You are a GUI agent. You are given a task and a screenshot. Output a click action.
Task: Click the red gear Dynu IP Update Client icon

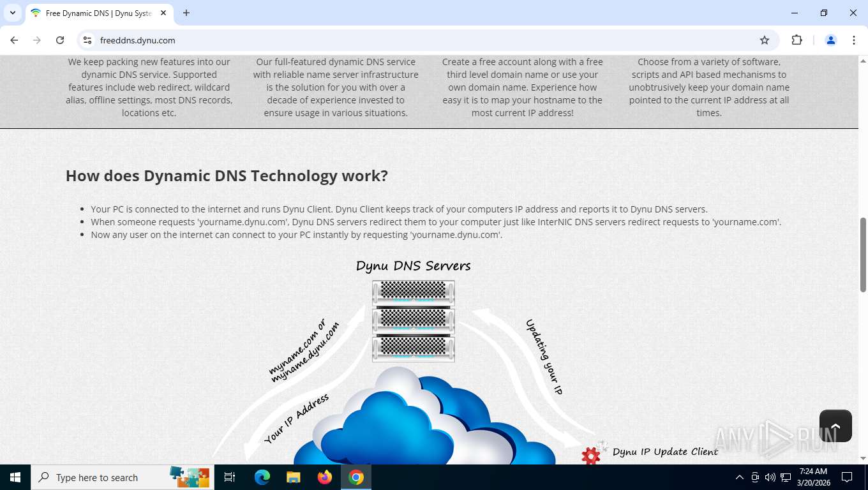tap(591, 456)
